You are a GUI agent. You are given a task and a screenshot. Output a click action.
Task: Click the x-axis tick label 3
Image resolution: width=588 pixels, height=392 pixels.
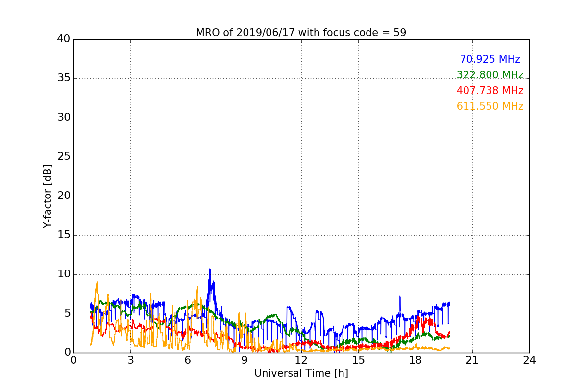[x=130, y=360]
